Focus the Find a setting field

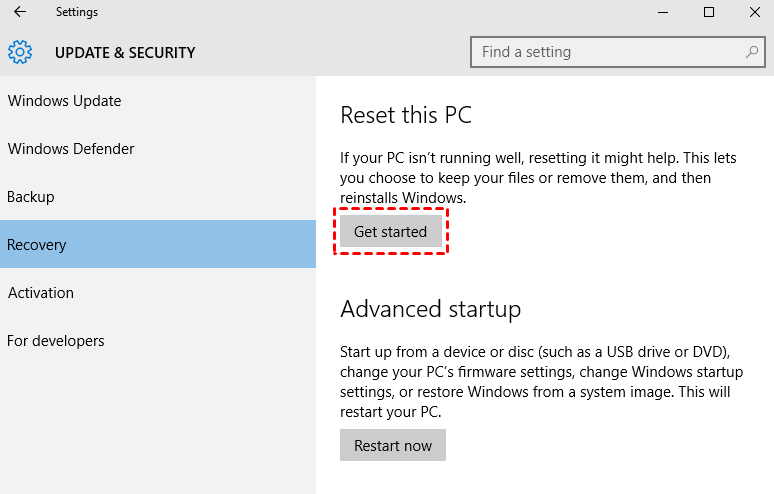(x=618, y=52)
